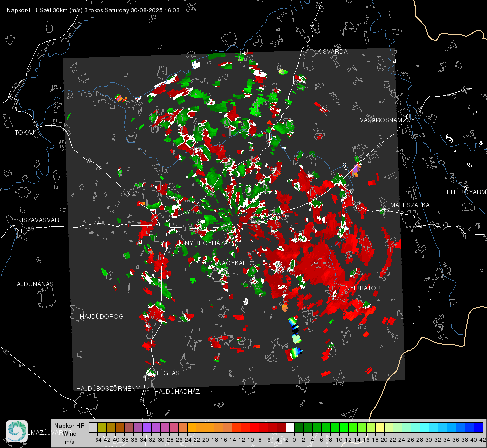487x448 pixels.
Task: Click the Wind label in the legend
Action: coord(70,434)
